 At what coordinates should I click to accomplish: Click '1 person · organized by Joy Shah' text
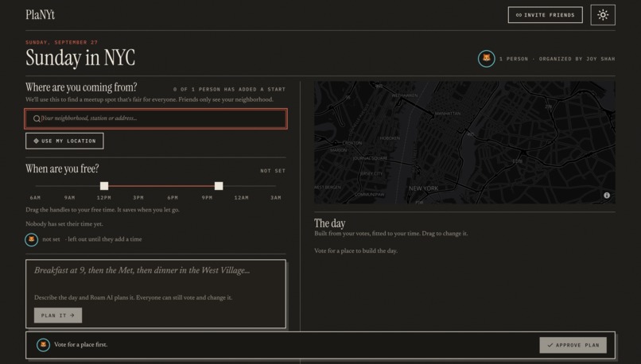[557, 59]
